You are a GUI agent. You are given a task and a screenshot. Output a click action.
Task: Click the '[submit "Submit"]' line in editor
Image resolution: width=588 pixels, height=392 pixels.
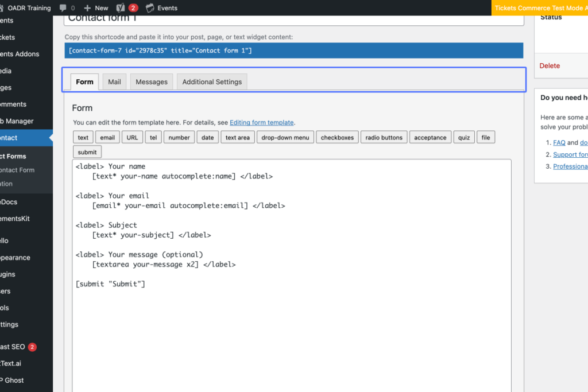click(x=110, y=284)
